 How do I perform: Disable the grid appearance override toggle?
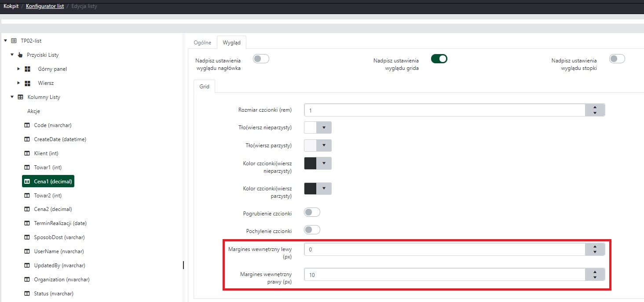[439, 59]
